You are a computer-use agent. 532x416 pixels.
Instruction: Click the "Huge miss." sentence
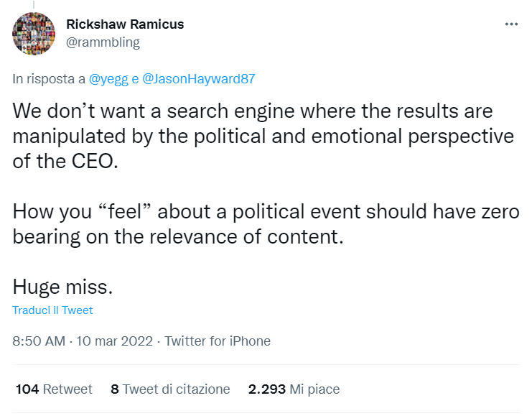(63, 287)
